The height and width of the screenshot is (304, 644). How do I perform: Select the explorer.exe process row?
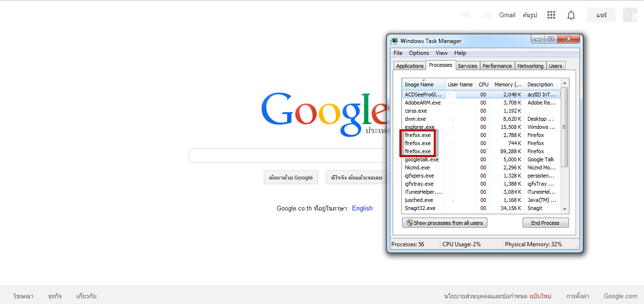(481, 127)
